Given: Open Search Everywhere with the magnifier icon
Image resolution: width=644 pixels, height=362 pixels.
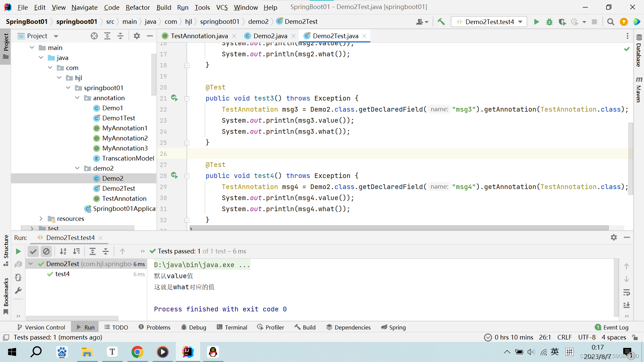Looking at the screenshot, I should 610,22.
